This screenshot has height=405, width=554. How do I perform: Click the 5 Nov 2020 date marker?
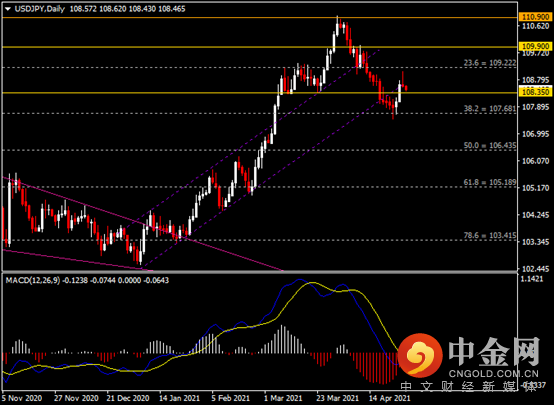click(22, 398)
